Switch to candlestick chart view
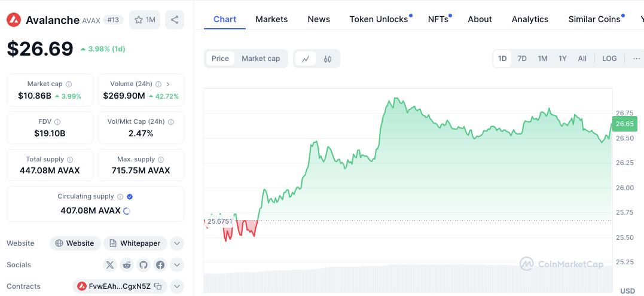Screen dimensions: 644x296 pos(327,59)
